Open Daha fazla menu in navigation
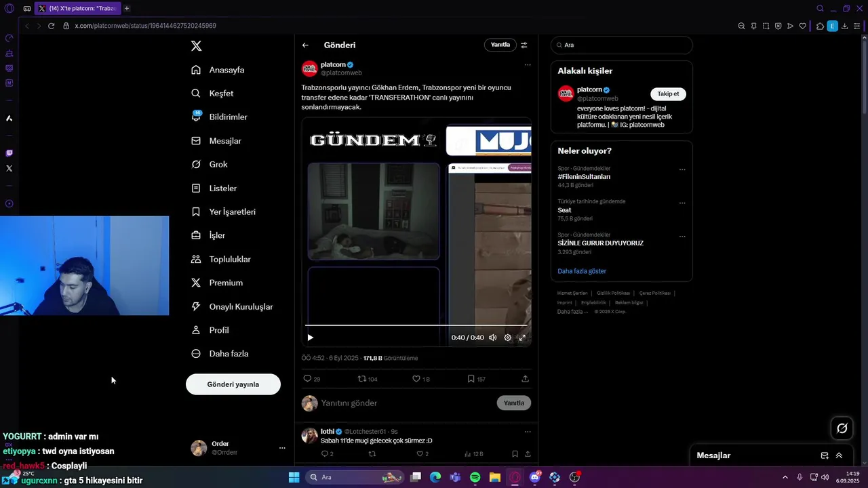The width and height of the screenshot is (868, 488). (220, 354)
